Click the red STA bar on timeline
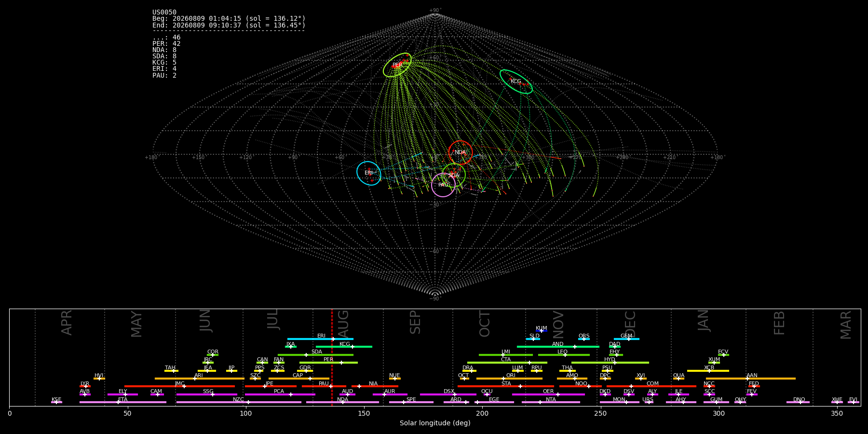The width and height of the screenshot is (868, 434). (x=506, y=386)
